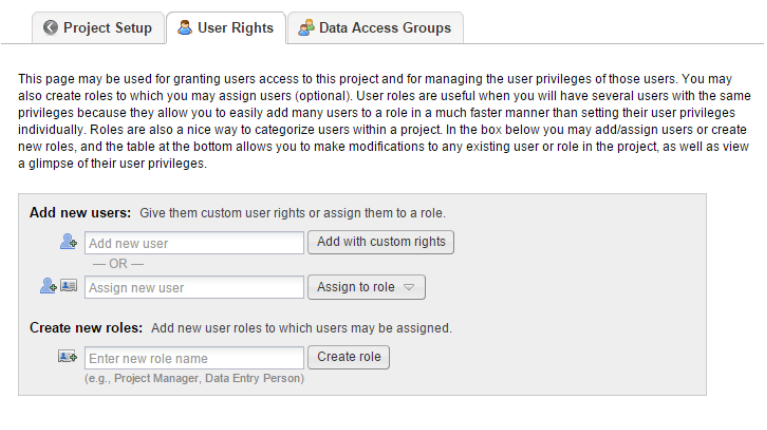Viewport: 767px width, 430px height.
Task: Click the role card icon next to Assign new user
Action: 68,286
